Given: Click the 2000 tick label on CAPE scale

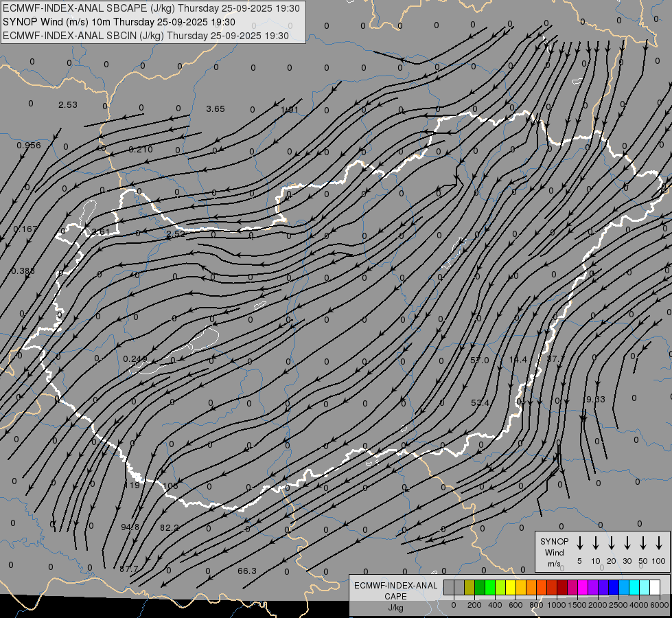Looking at the screenshot, I should 597,605.
